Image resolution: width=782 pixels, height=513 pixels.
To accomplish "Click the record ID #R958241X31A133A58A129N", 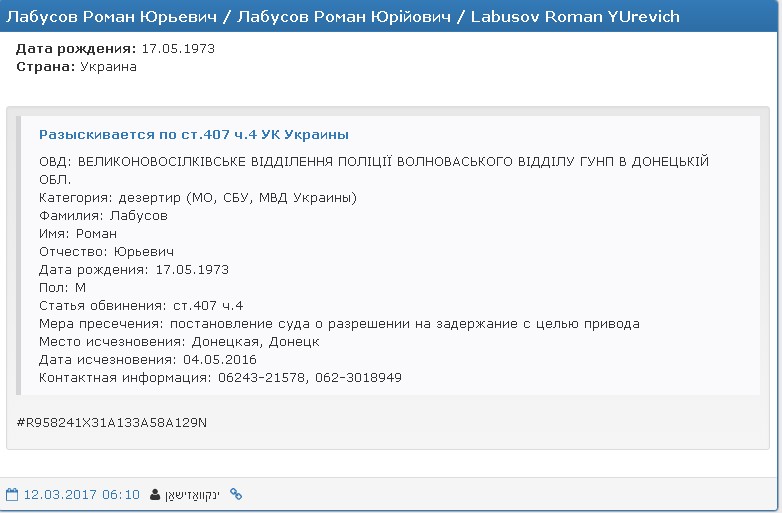I will click(x=112, y=422).
